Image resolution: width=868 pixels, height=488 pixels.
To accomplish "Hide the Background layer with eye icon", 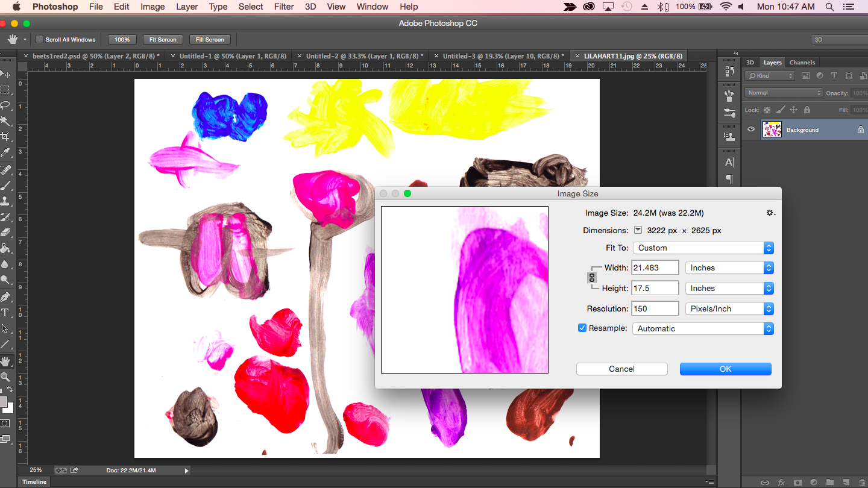I will click(751, 130).
